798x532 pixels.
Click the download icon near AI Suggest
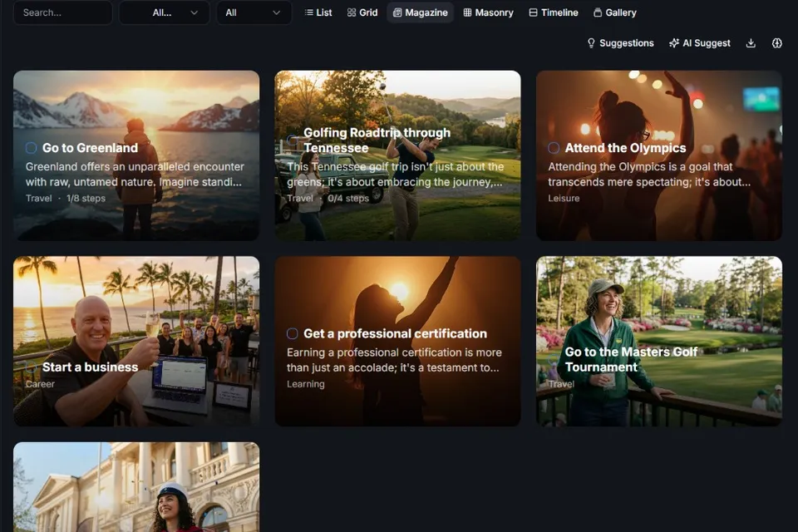click(x=751, y=43)
